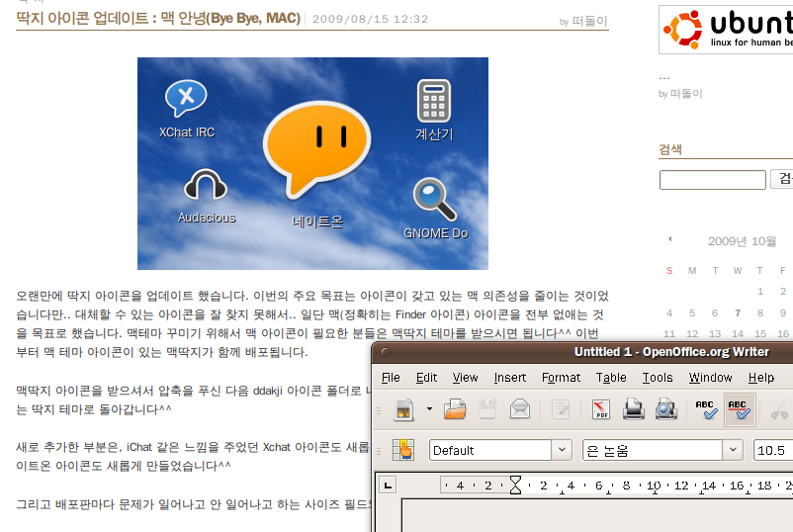Click the Writer window round title button
793x532 pixels.
[385, 352]
